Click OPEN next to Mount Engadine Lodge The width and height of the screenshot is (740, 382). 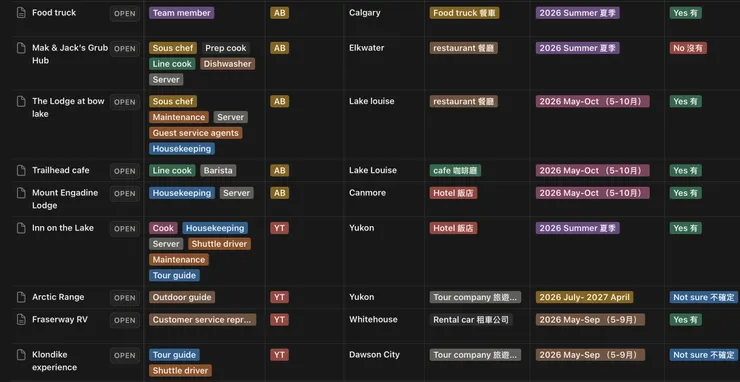(x=125, y=194)
